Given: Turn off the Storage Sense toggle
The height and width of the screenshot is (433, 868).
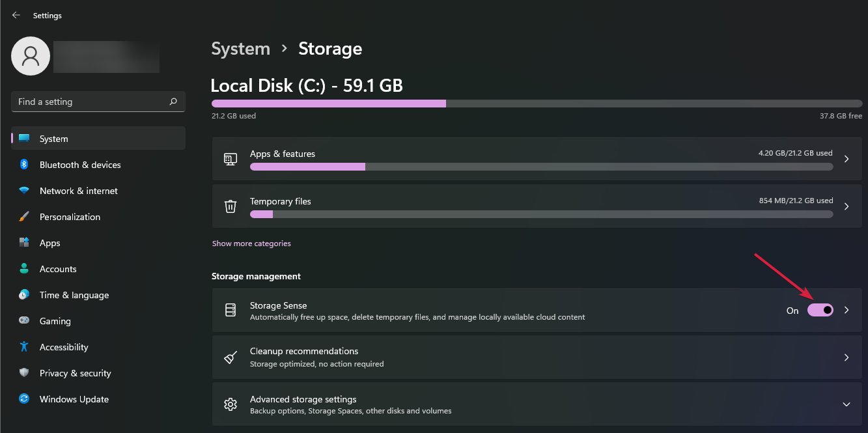Looking at the screenshot, I should [x=820, y=311].
